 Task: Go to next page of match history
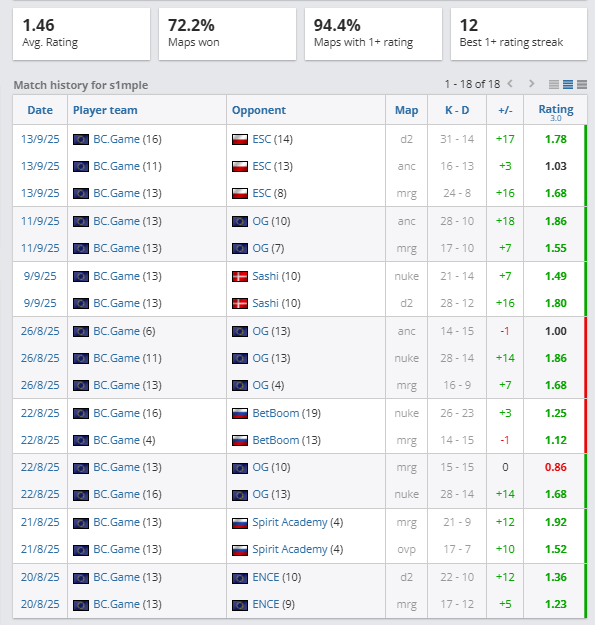pyautogui.click(x=531, y=84)
